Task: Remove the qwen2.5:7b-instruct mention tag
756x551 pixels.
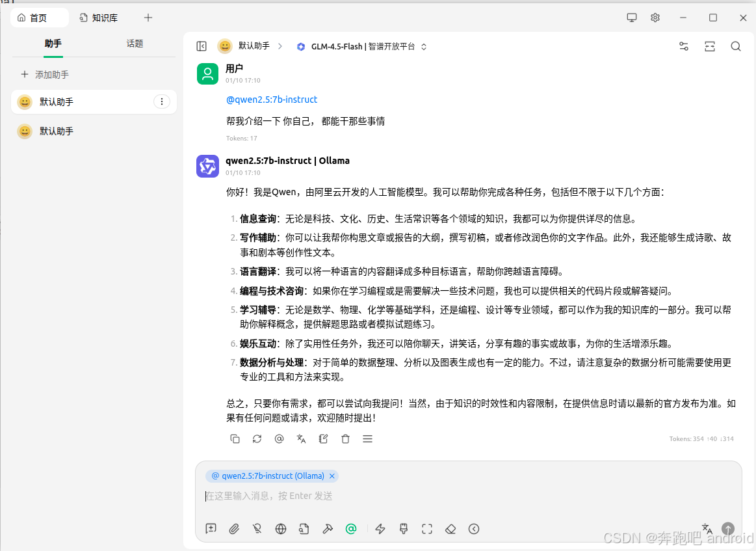Action: (x=332, y=476)
